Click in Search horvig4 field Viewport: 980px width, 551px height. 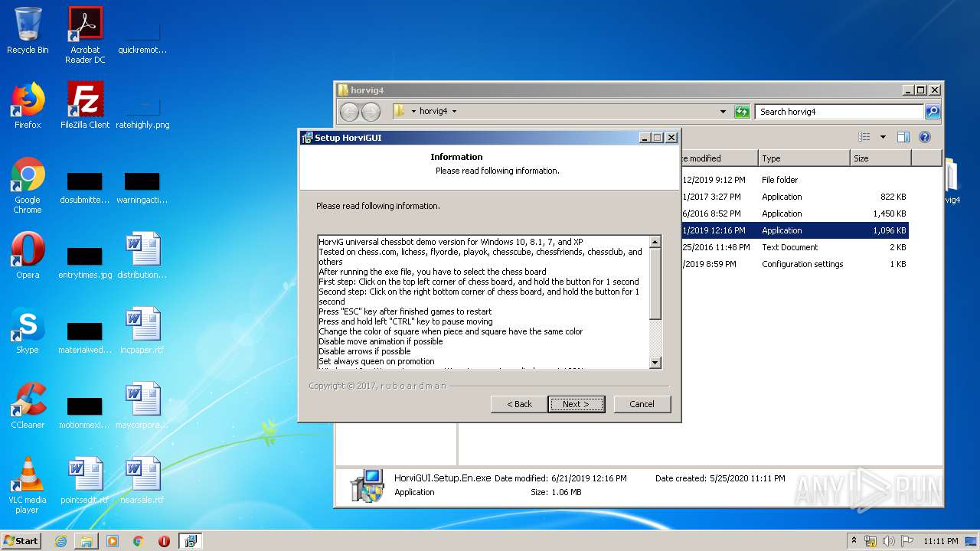click(839, 112)
